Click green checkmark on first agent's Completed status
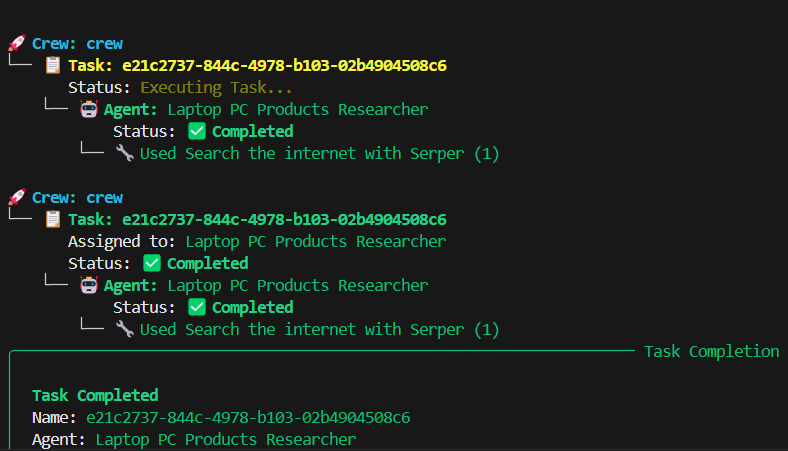 [197, 132]
